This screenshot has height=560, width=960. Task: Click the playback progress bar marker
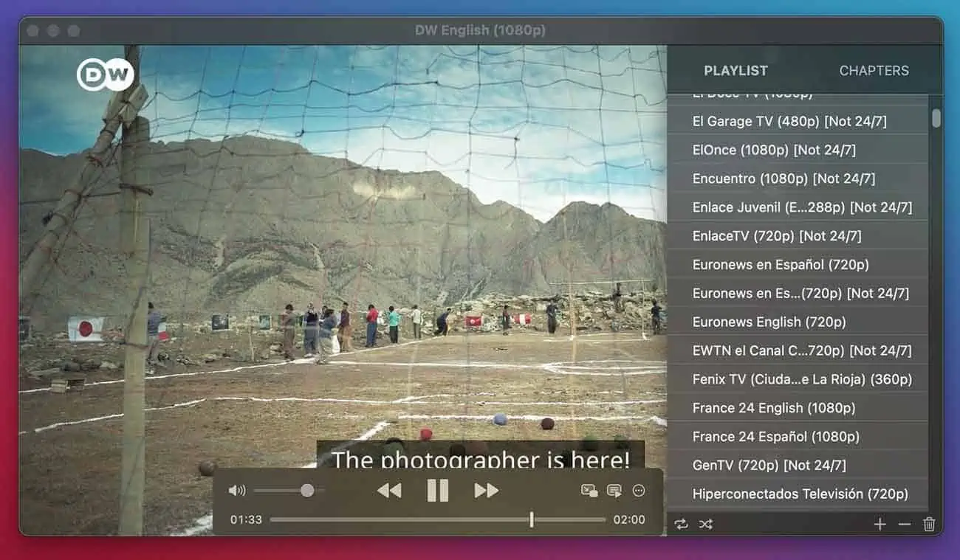tap(531, 519)
